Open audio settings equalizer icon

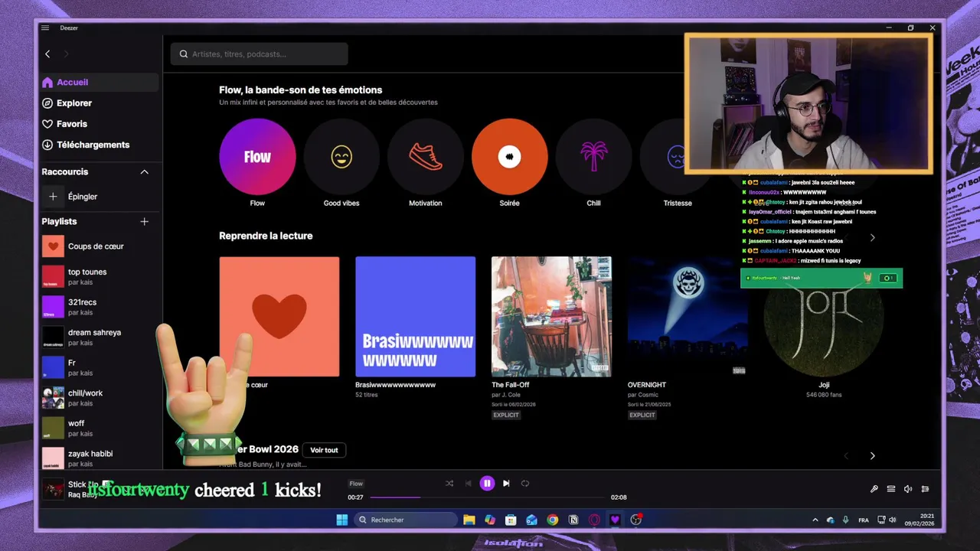(925, 489)
